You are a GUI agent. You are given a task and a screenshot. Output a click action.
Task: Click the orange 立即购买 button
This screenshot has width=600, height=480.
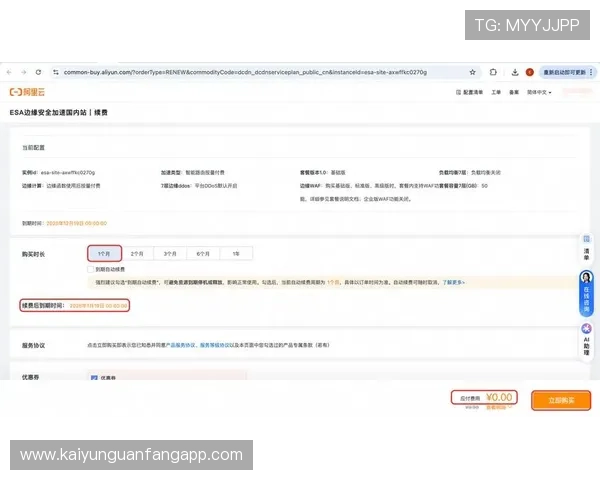561,400
